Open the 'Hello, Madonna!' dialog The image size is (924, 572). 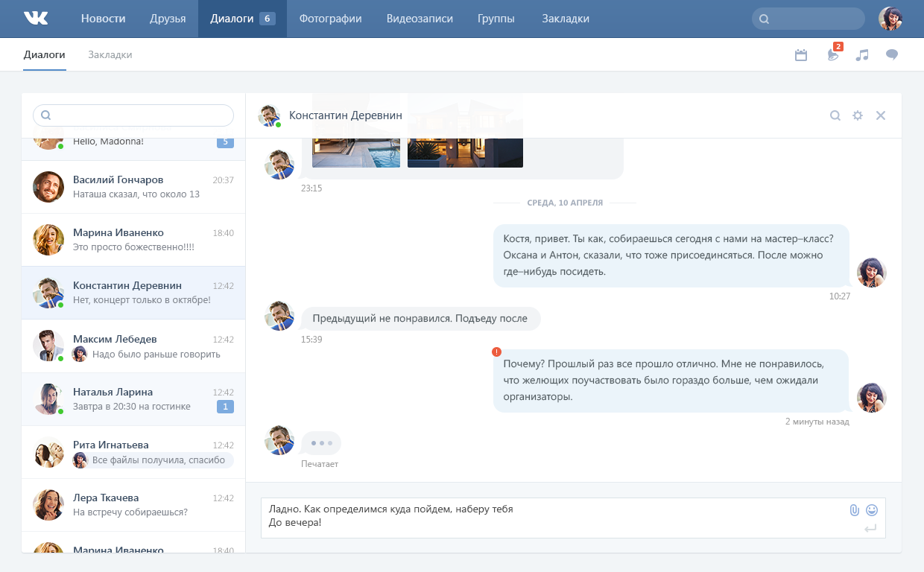pyautogui.click(x=133, y=147)
